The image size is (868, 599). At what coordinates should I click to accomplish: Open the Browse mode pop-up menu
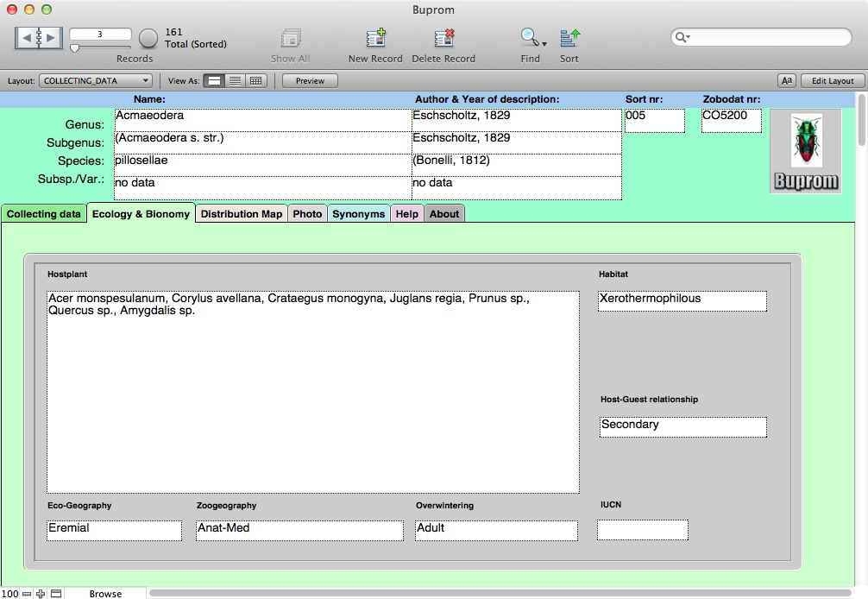click(x=105, y=594)
